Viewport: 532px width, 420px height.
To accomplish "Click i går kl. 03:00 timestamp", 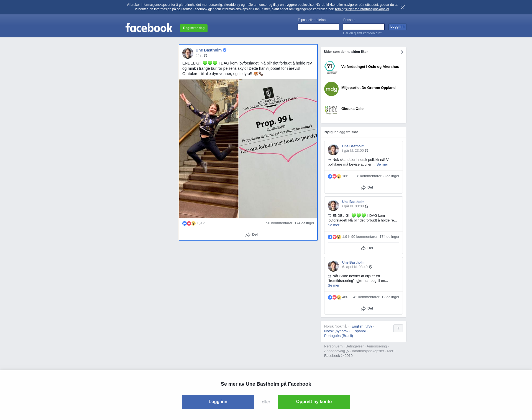I will [353, 206].
